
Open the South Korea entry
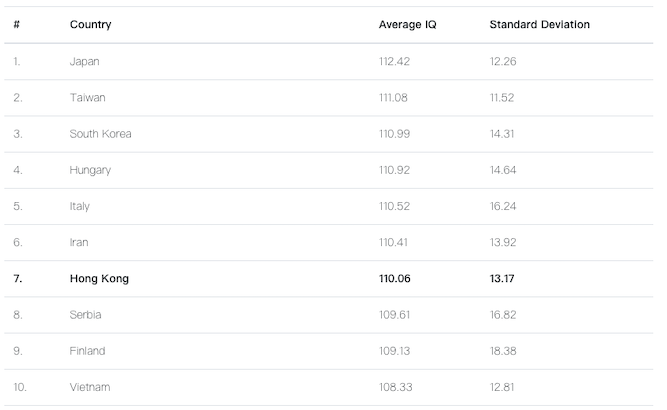[100, 134]
